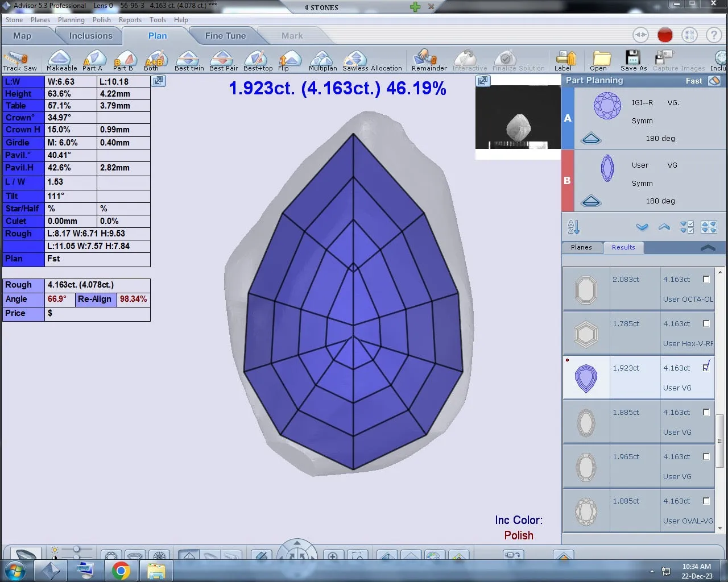Open the Polish menu
Image resolution: width=728 pixels, height=582 pixels.
pos(102,19)
